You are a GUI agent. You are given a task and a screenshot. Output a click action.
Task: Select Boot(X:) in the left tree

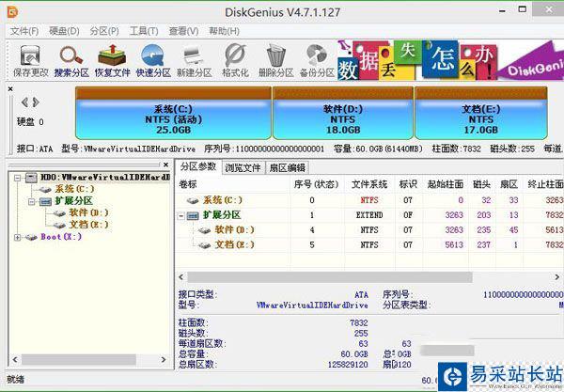point(61,237)
